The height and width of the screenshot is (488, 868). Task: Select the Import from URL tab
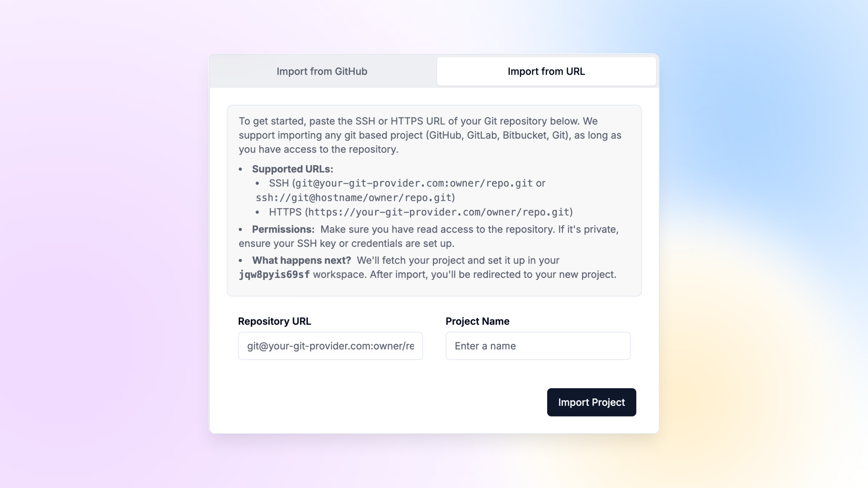click(x=546, y=71)
